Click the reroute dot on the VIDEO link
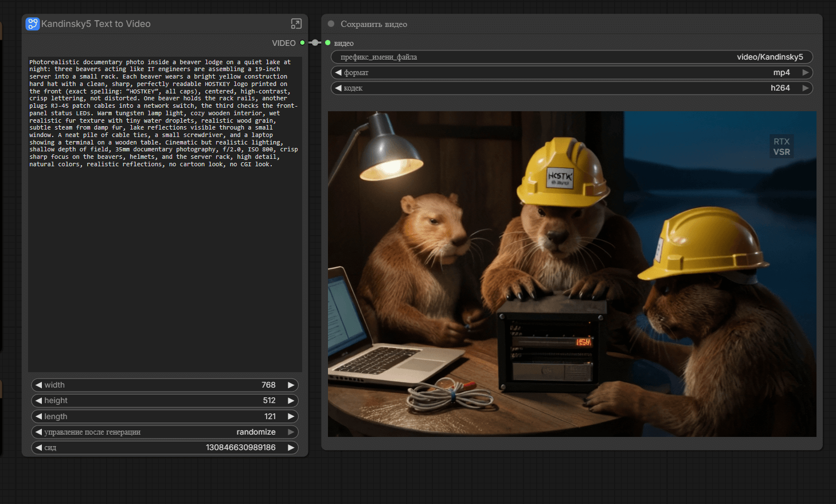Image resolution: width=836 pixels, height=504 pixels. click(x=315, y=43)
